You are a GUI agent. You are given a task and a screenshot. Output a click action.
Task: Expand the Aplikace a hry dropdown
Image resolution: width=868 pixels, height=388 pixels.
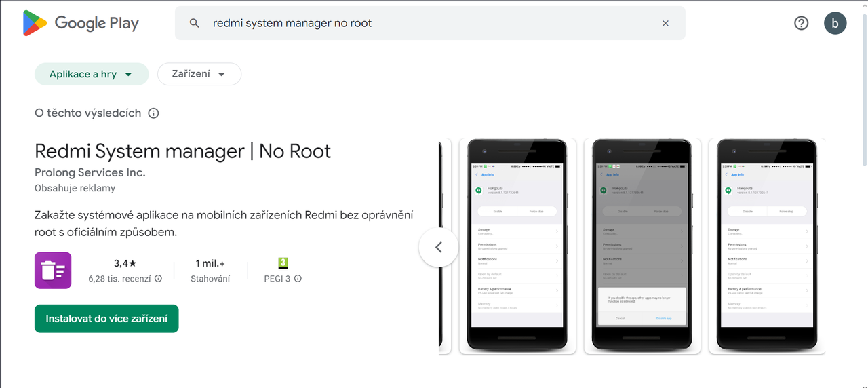click(92, 75)
